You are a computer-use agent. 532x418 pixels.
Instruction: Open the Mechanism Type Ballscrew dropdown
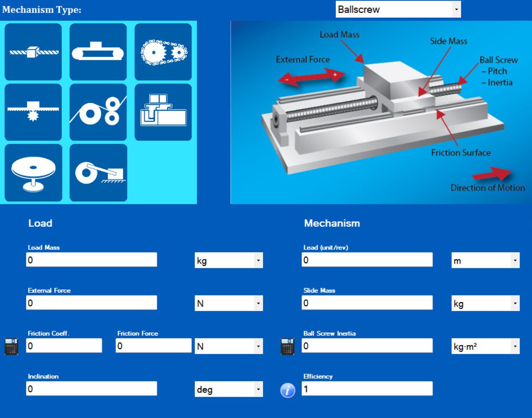pyautogui.click(x=398, y=9)
